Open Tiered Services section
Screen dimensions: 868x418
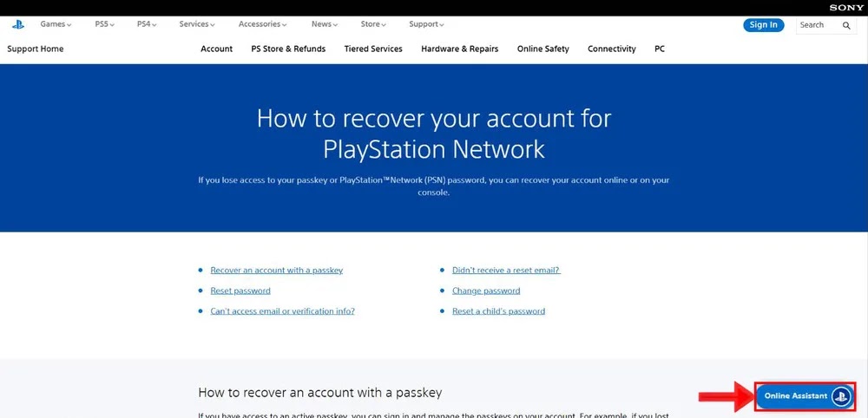(x=373, y=49)
